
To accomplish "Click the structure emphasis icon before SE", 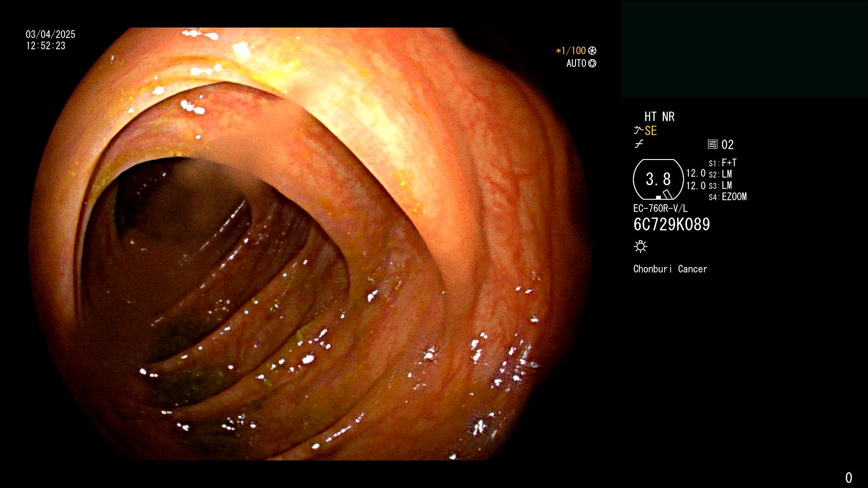I will pyautogui.click(x=638, y=131).
